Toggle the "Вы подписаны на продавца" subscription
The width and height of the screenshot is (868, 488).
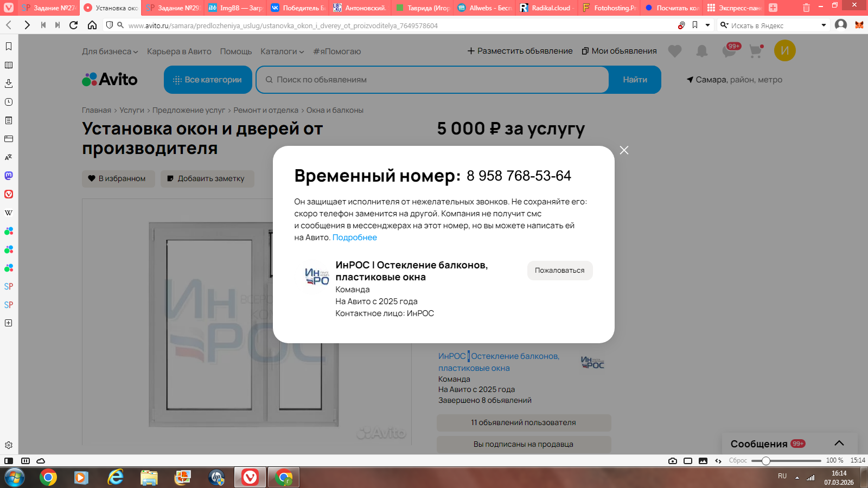tap(524, 444)
